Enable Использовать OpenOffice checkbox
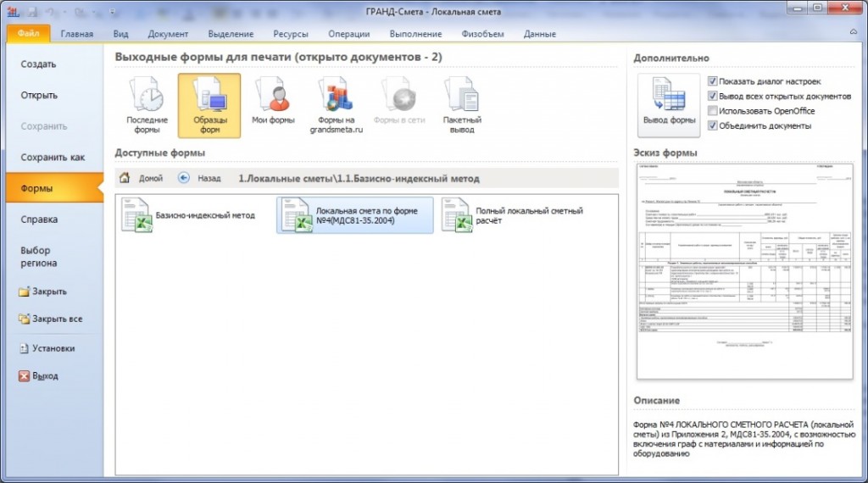The image size is (868, 483). click(x=712, y=111)
